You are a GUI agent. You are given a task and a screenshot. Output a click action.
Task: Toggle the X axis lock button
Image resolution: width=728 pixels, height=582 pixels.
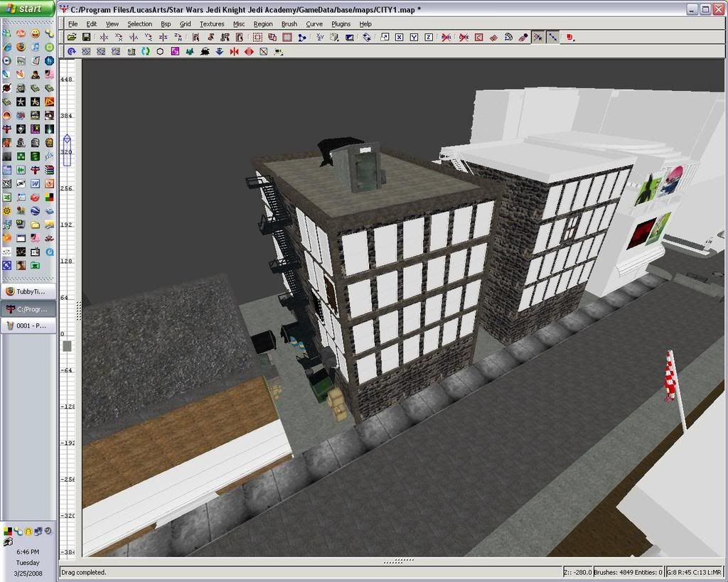[x=399, y=37]
